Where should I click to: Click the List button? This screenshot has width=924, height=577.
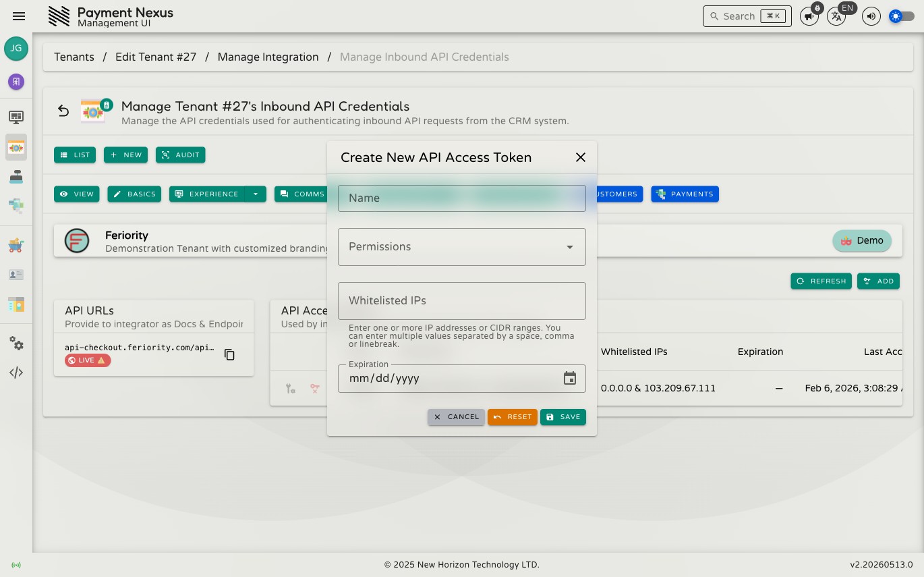[x=75, y=155]
